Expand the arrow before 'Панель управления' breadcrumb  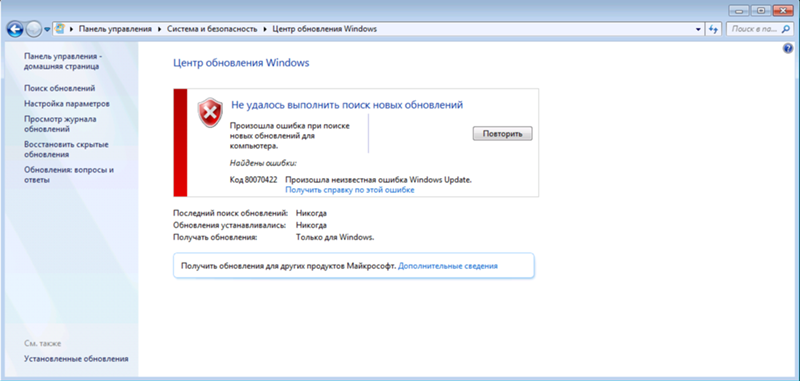coord(71,29)
